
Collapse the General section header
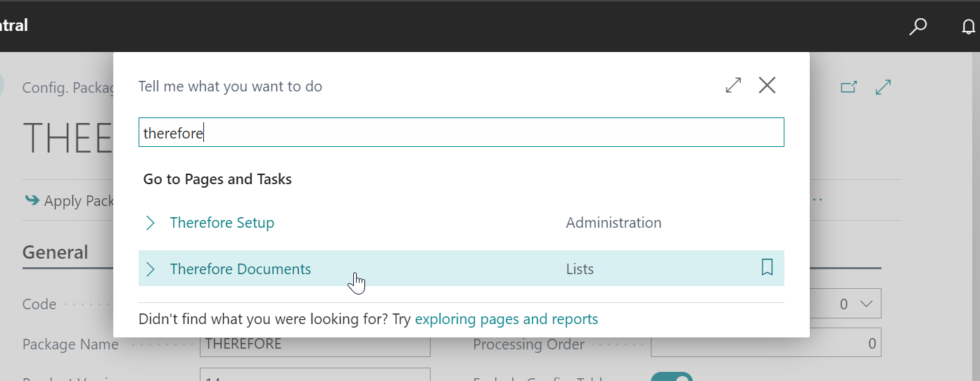tap(56, 252)
